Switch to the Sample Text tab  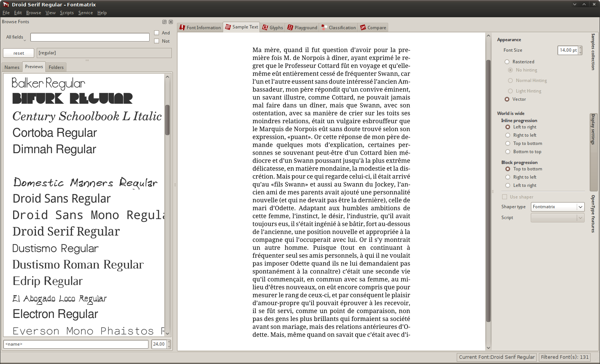click(x=241, y=27)
